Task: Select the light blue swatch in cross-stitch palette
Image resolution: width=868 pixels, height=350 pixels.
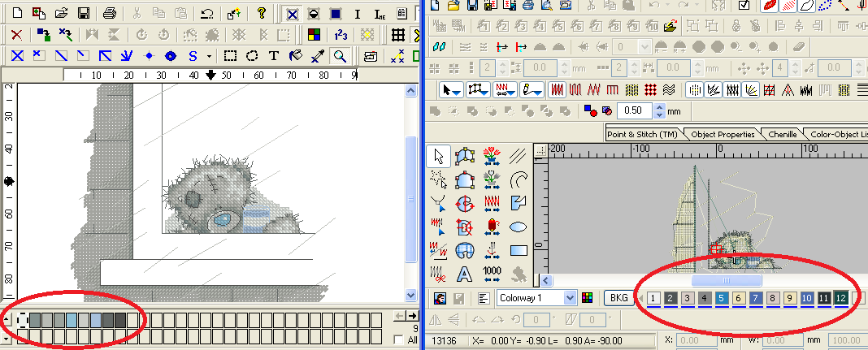Action: (72, 320)
